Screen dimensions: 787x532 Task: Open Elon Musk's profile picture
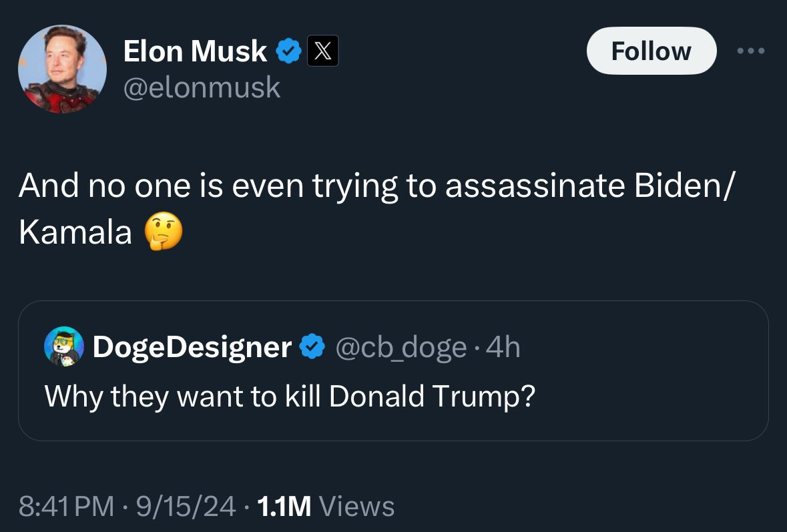coord(62,69)
